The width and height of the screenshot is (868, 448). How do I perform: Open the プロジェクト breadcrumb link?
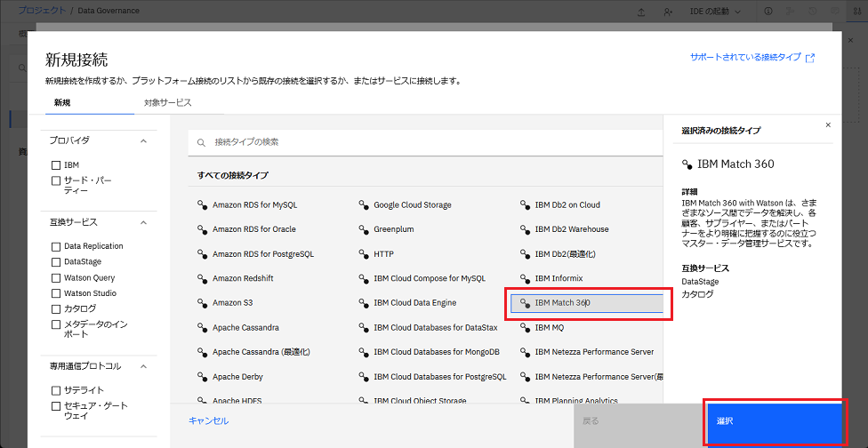[42, 11]
